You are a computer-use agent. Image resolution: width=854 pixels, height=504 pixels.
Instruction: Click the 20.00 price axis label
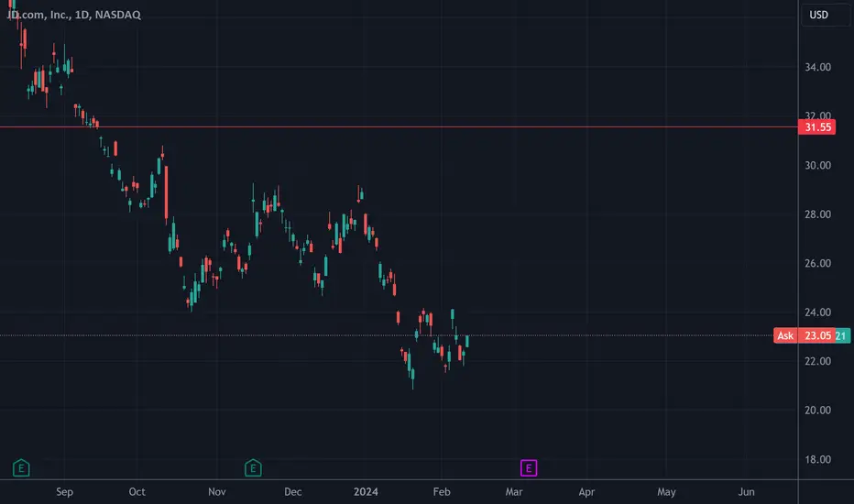(x=817, y=411)
